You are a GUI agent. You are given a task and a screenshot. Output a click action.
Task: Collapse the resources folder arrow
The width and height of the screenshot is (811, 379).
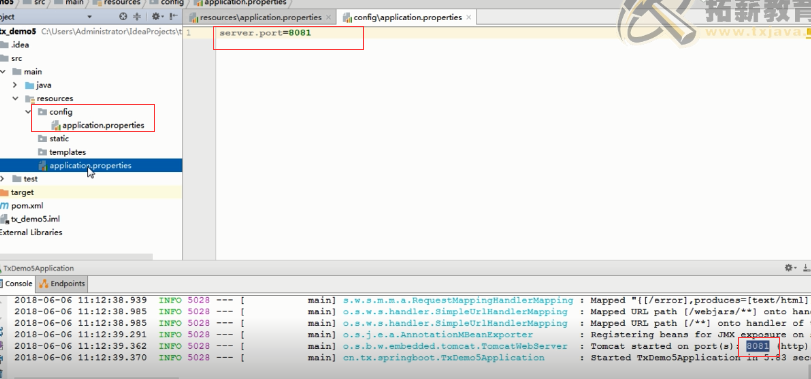point(15,98)
